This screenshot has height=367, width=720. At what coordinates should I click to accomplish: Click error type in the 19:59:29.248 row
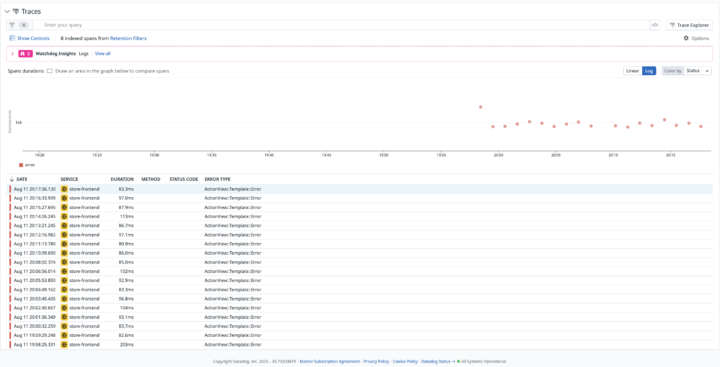(x=233, y=335)
